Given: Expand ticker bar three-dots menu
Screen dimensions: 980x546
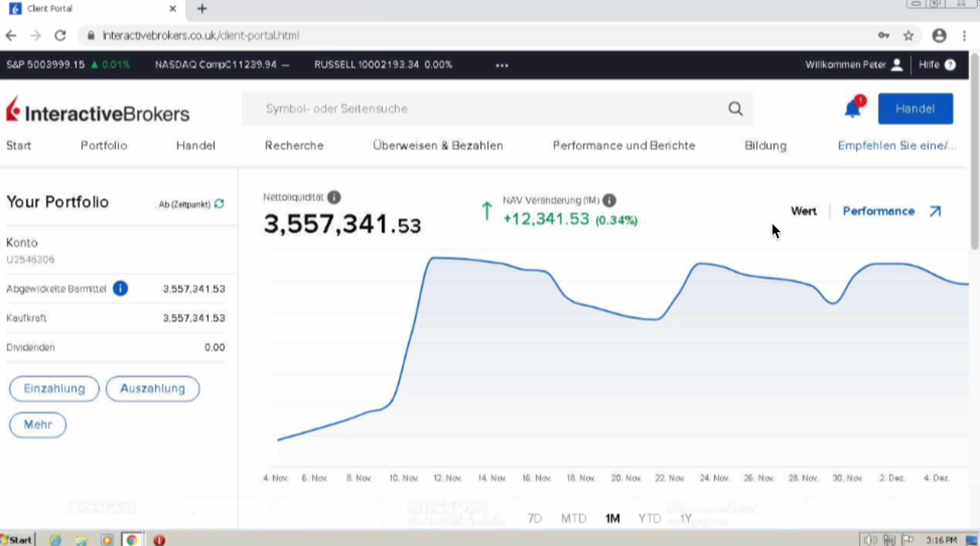Looking at the screenshot, I should [502, 65].
